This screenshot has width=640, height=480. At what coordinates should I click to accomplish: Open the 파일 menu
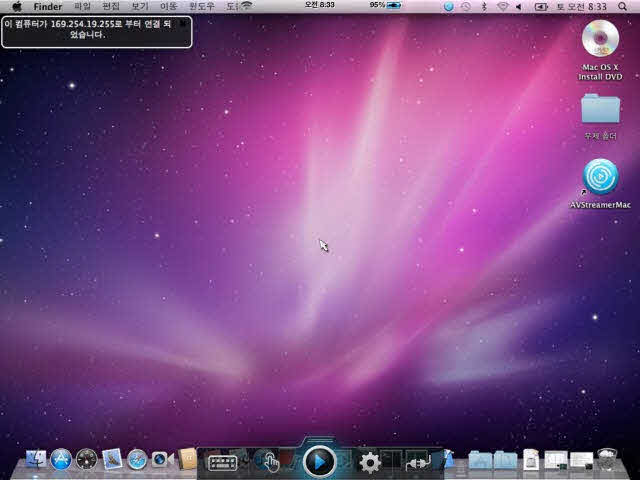(x=82, y=7)
